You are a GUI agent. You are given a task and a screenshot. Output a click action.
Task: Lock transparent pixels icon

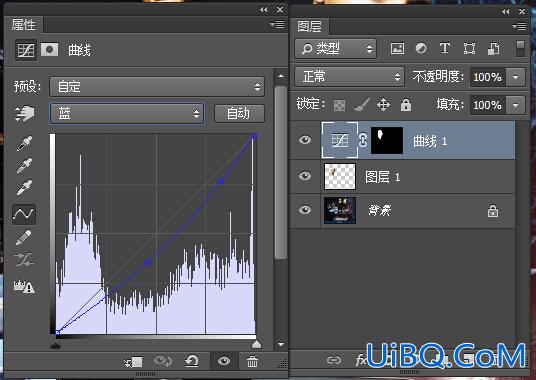pos(339,105)
